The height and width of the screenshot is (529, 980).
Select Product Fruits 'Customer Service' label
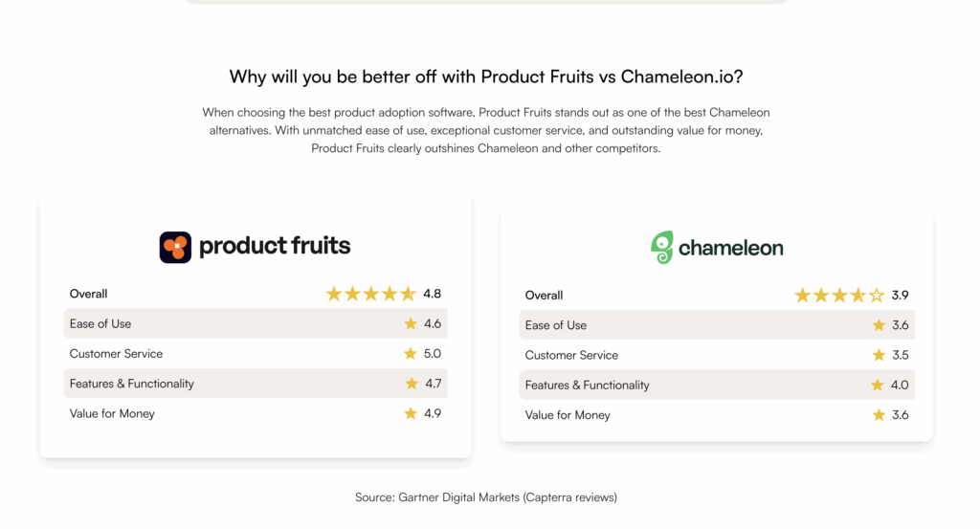click(116, 354)
